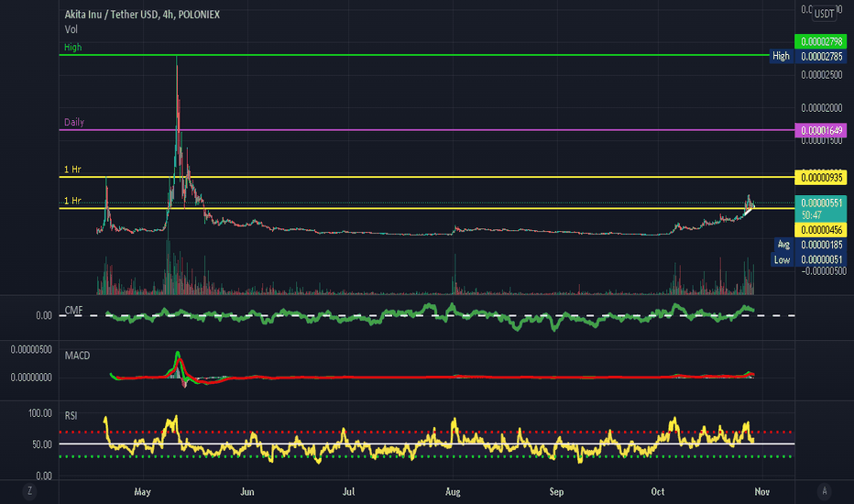Click the 0.00 CMF scale value
This screenshot has width=854, height=504.
44,315
